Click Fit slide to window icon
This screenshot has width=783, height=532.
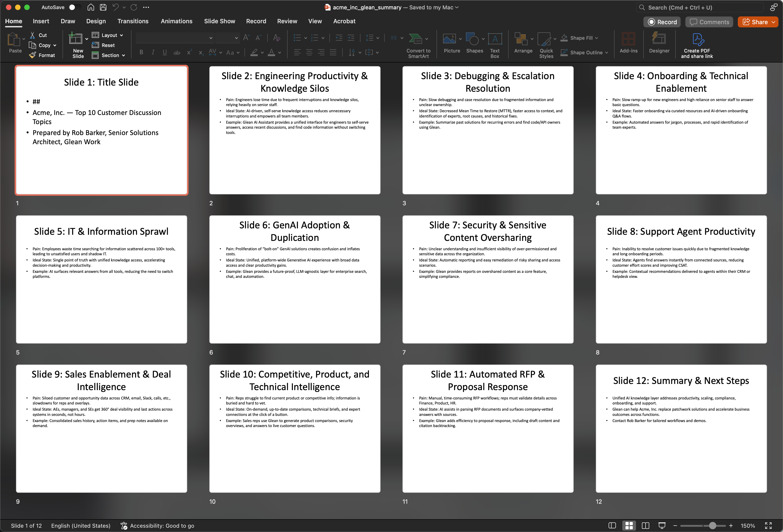point(768,526)
